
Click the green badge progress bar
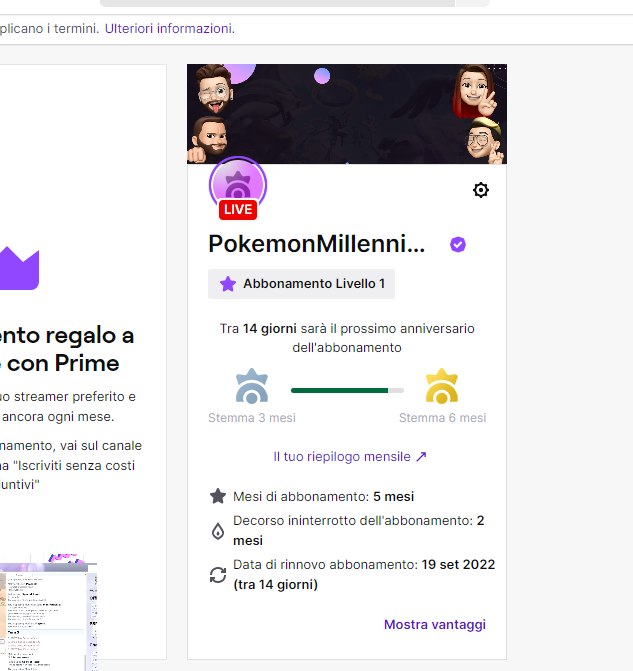coord(347,390)
